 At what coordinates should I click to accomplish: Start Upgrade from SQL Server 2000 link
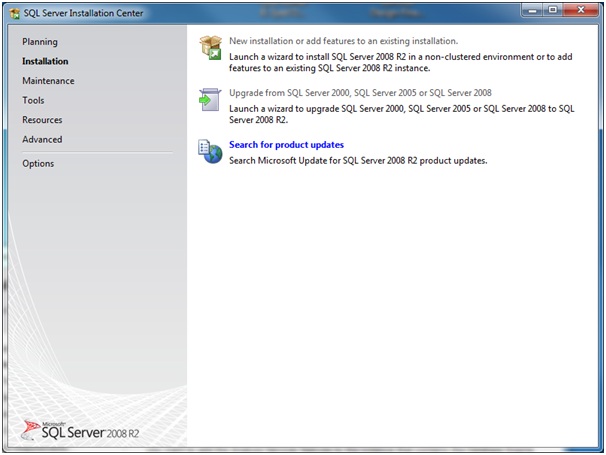click(x=360, y=93)
